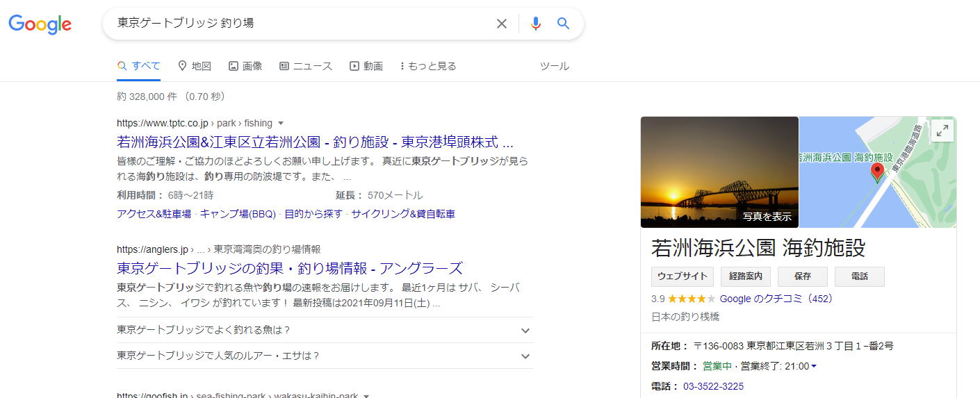
Task: Click the 電話 button
Action: (x=860, y=276)
